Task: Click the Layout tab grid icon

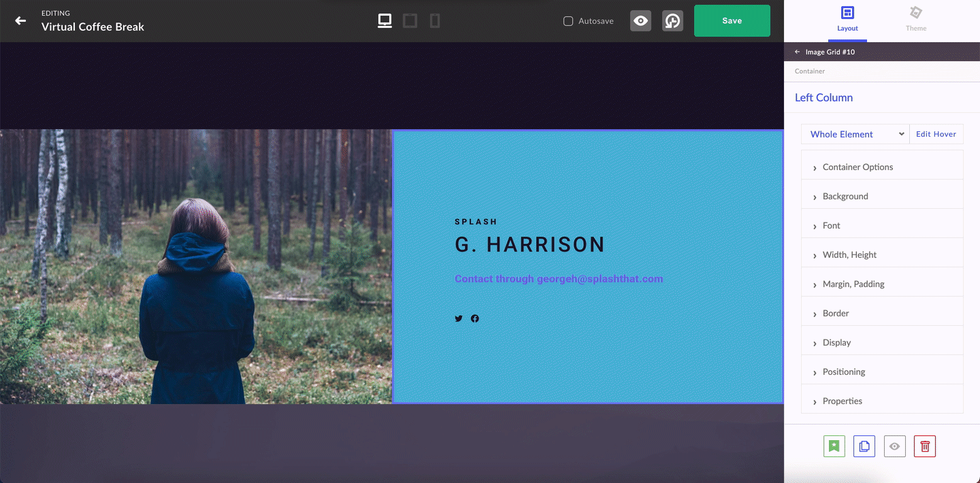Action: 847,13
